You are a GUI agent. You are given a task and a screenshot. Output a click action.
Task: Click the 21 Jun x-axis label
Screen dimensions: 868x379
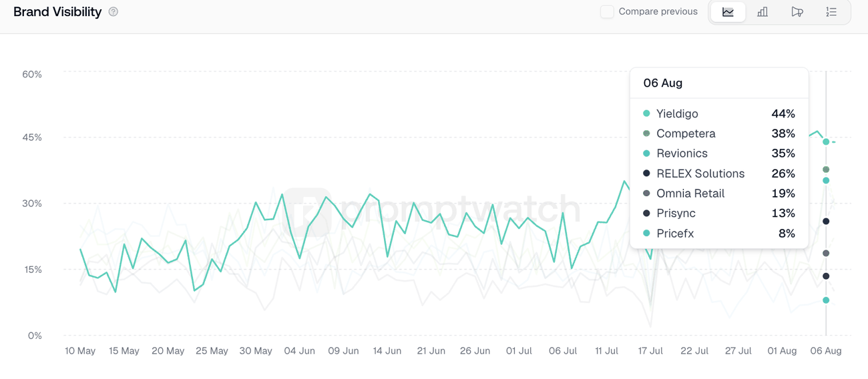pos(431,351)
